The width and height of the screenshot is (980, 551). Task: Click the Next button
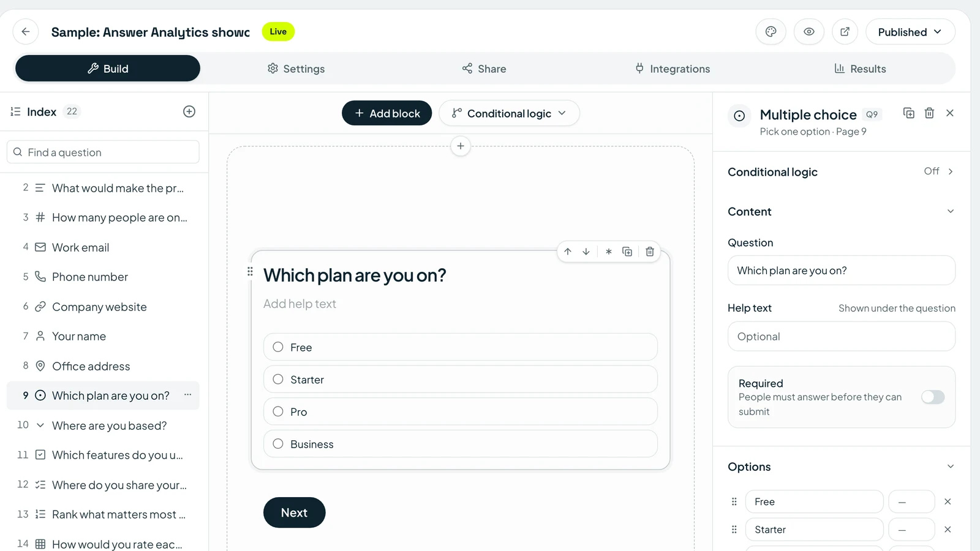coord(295,512)
